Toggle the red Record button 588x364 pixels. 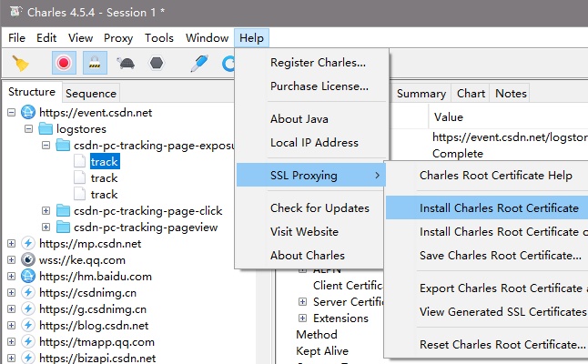[64, 63]
